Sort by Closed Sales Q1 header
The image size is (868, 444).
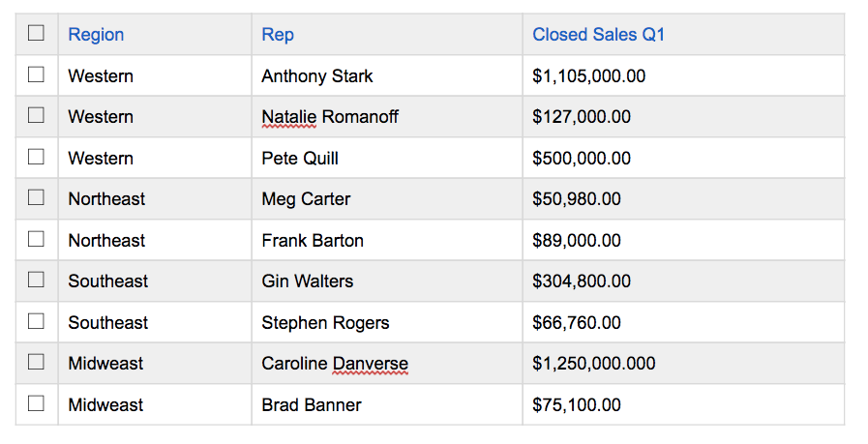coord(598,35)
